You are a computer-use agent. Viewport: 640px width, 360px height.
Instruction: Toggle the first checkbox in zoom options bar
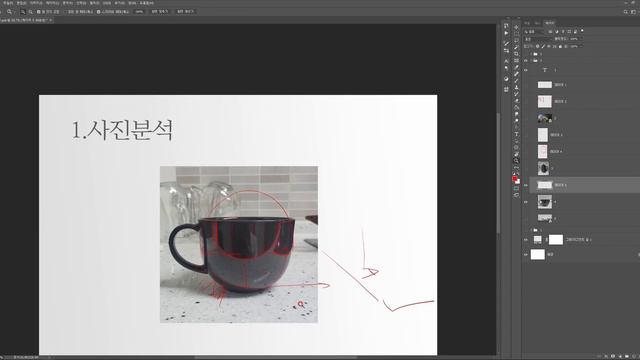[x=38, y=12]
